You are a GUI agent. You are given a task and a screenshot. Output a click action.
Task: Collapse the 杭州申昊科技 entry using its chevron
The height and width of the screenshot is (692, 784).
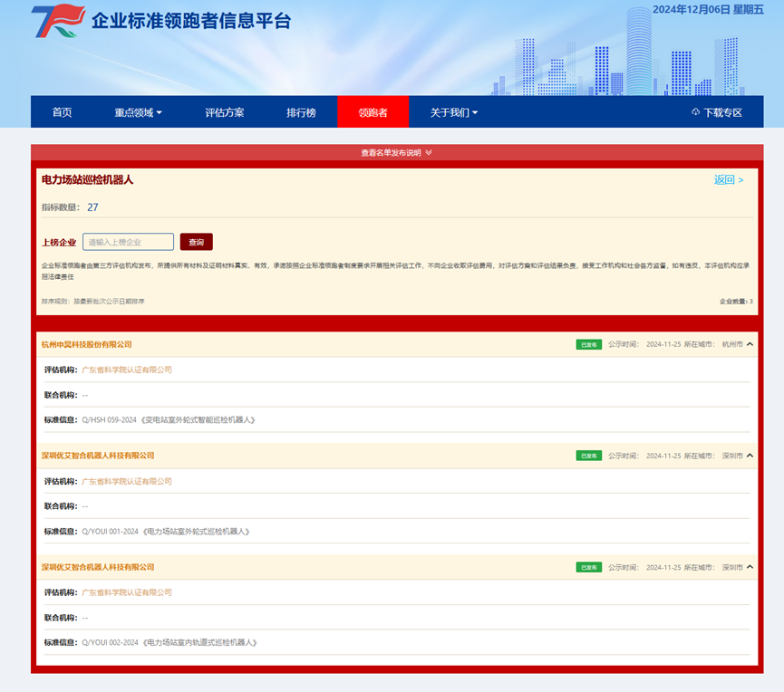(x=750, y=345)
